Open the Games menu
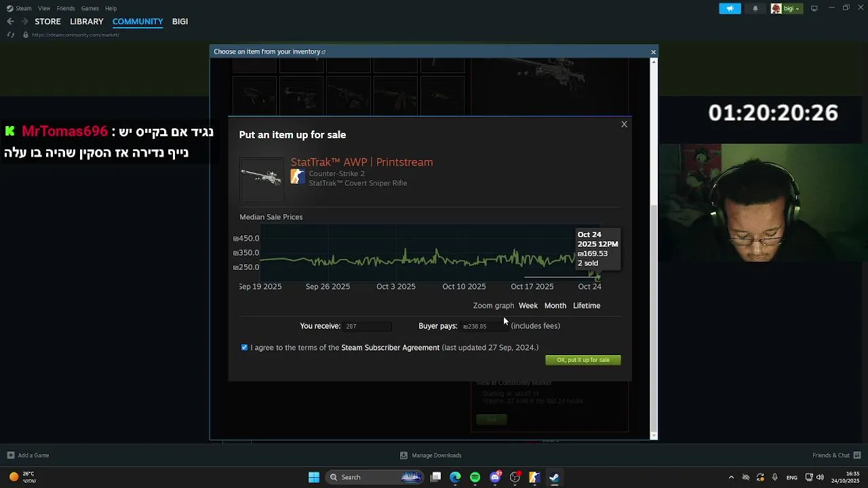 click(90, 8)
